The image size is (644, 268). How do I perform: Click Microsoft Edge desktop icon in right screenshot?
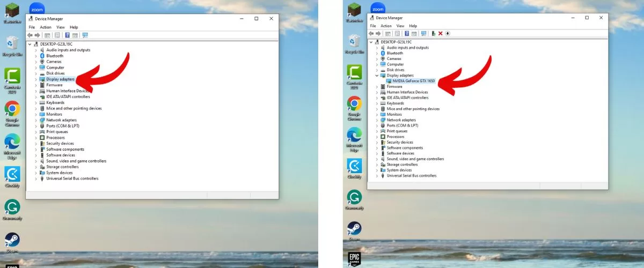point(354,139)
